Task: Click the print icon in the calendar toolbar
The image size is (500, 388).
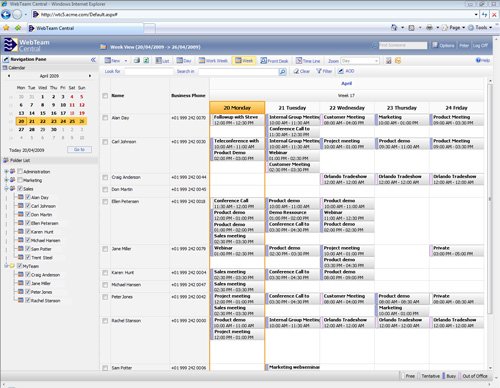Action: tap(137, 61)
